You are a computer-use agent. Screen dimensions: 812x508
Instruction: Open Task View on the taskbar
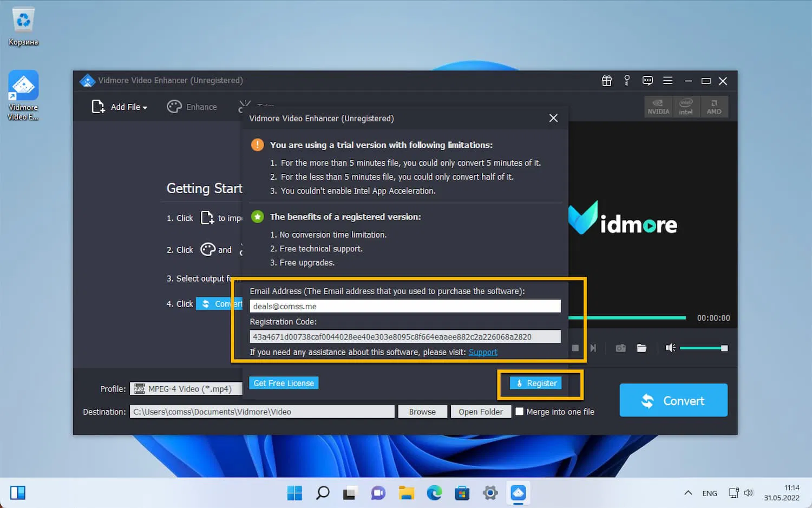pos(350,493)
